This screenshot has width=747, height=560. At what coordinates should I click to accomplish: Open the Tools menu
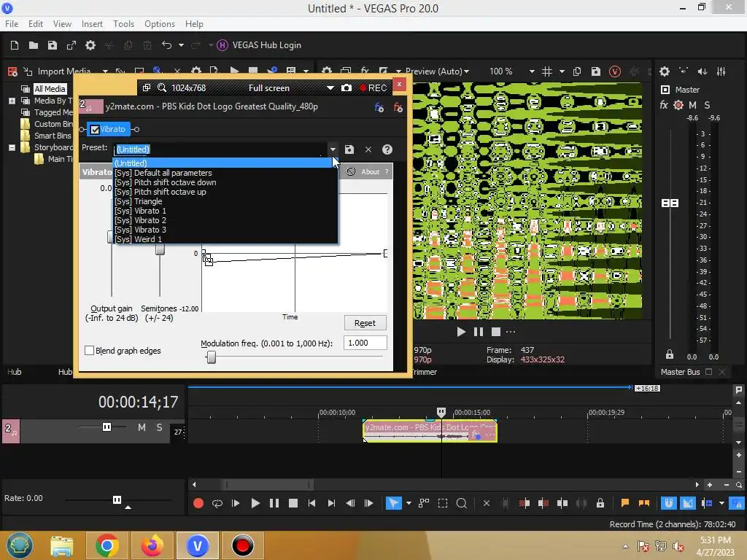(123, 24)
